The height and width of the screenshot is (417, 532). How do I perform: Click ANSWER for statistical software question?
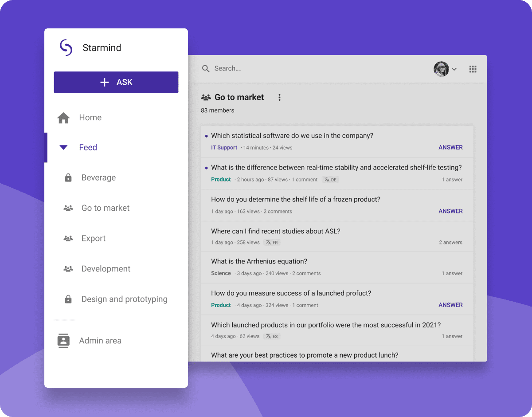pyautogui.click(x=450, y=148)
